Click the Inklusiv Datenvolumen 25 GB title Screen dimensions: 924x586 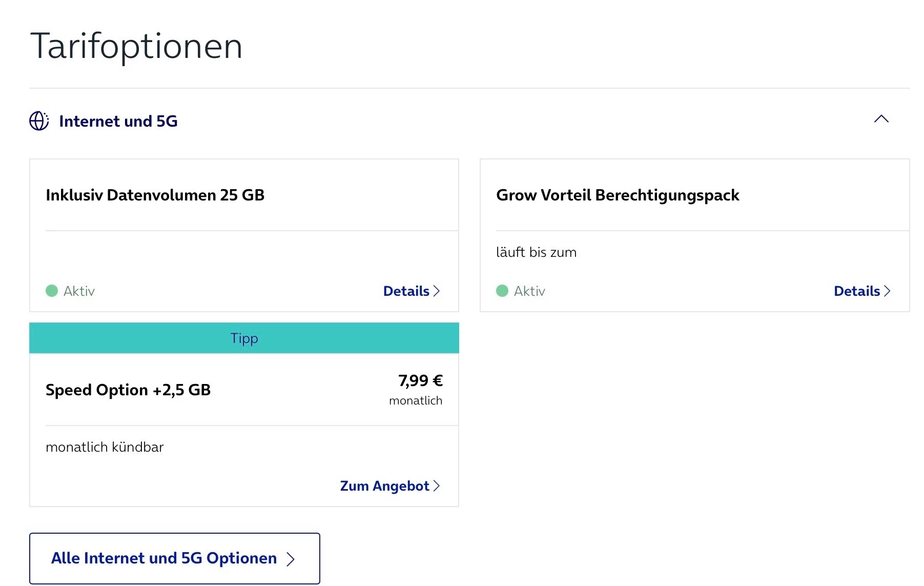click(155, 195)
